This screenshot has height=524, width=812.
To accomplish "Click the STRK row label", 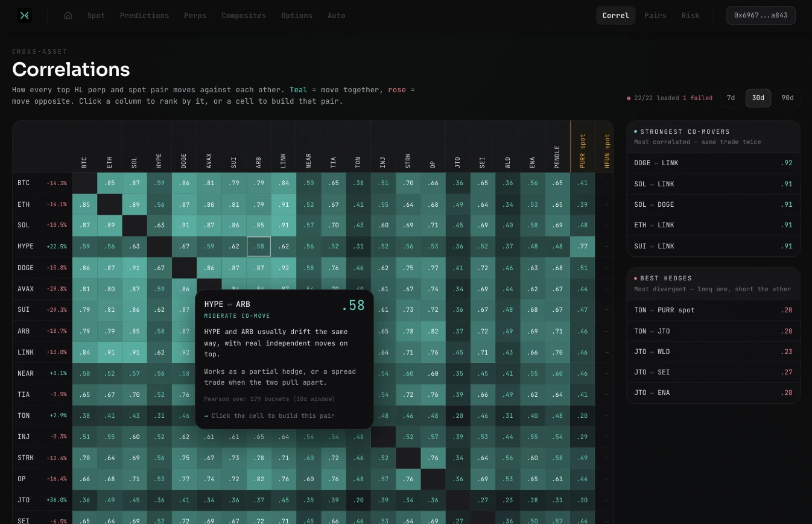I will [42, 458].
